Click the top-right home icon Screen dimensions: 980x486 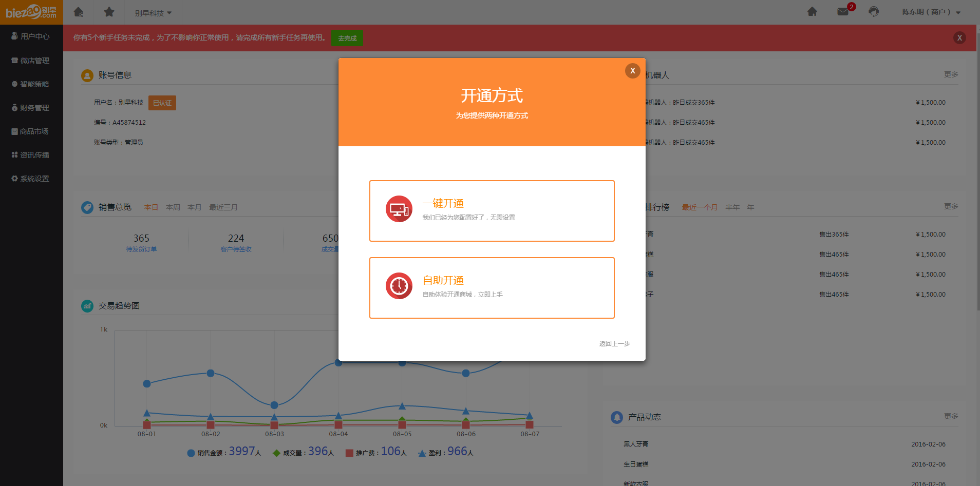pyautogui.click(x=812, y=12)
